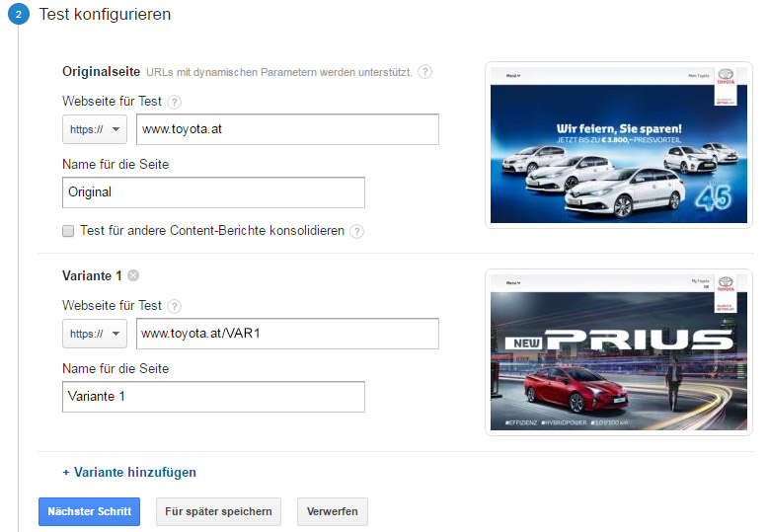The height and width of the screenshot is (532, 768).
Task: Enable Test für andere Content-Berichte konsolidieren checkbox
Action: [x=68, y=231]
